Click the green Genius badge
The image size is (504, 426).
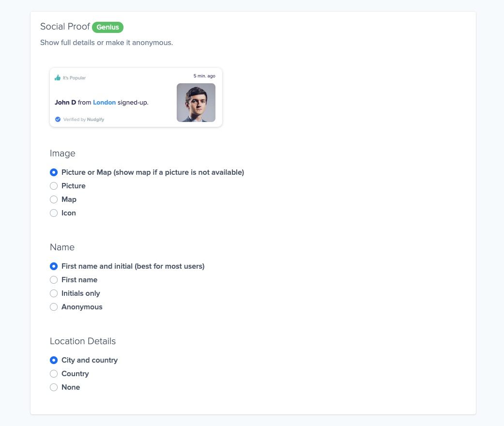[x=107, y=27]
